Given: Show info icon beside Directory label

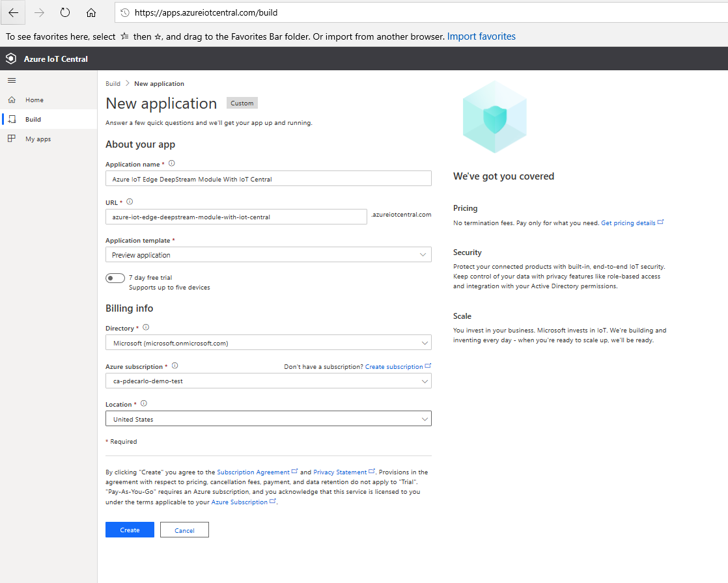Looking at the screenshot, I should point(146,327).
